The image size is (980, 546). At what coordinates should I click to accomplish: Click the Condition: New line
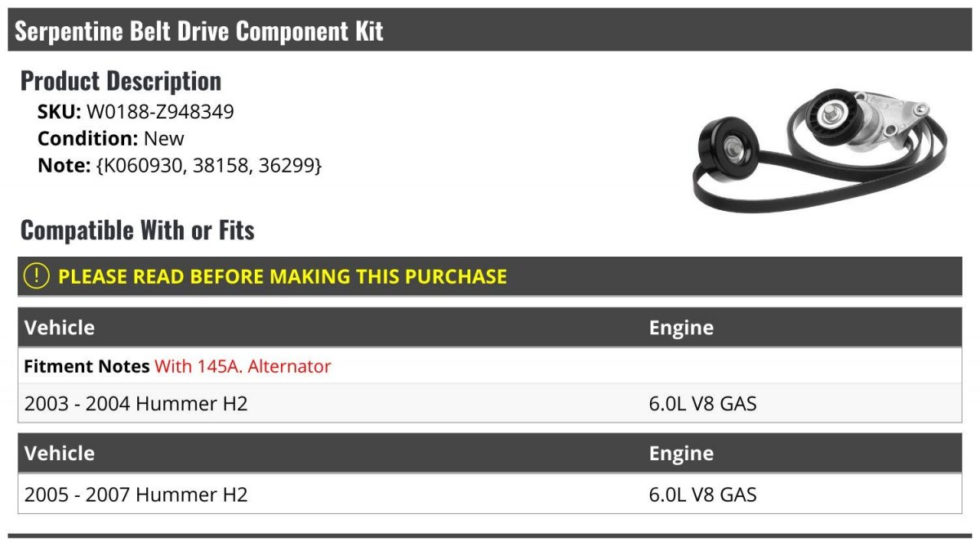(111, 138)
